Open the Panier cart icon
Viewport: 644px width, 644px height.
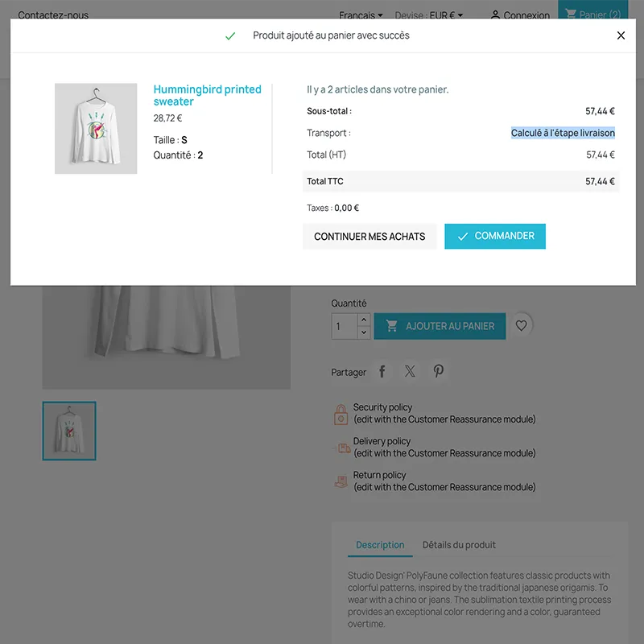[570, 14]
